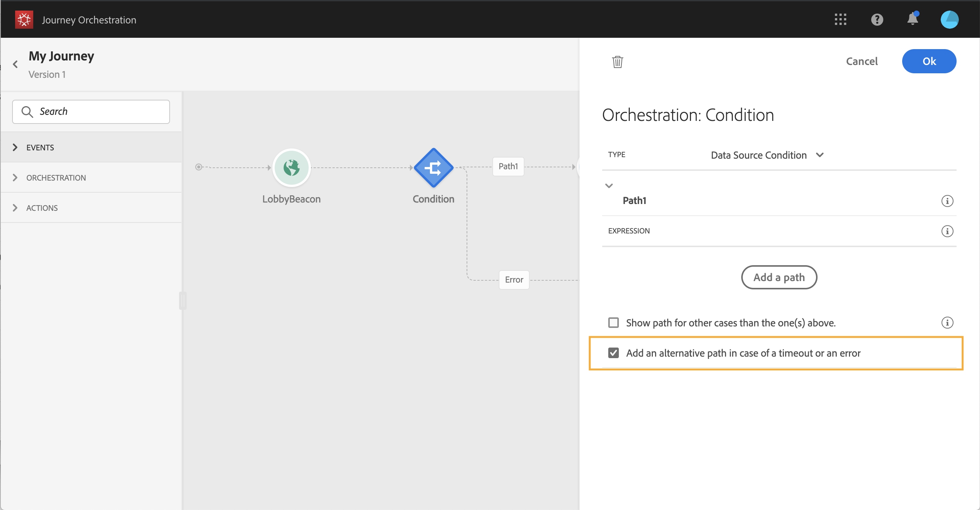Click the Journey Orchestration logo

(24, 19)
